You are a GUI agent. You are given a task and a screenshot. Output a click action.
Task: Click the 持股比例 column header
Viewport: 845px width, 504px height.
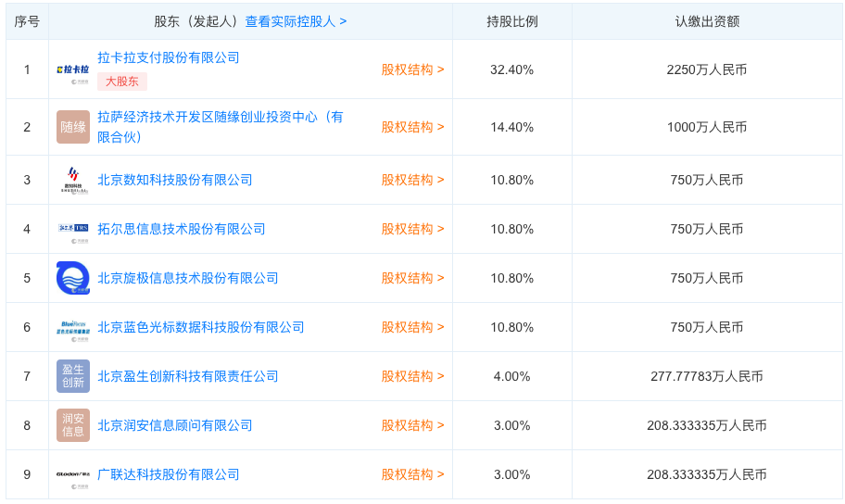tap(512, 21)
